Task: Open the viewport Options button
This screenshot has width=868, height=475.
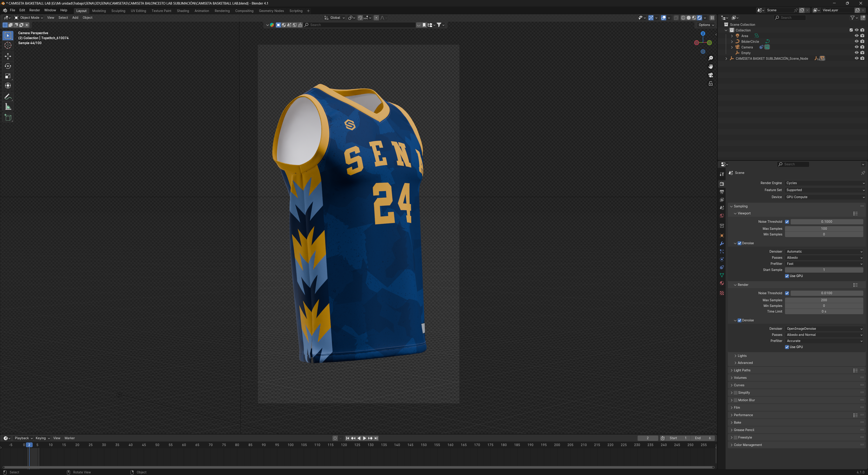Action: 706,25
